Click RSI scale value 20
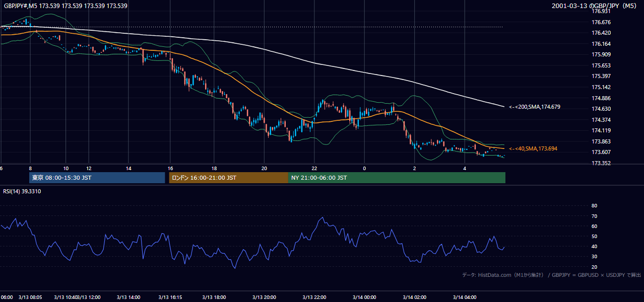The width and height of the screenshot is (644, 302). pos(594,267)
